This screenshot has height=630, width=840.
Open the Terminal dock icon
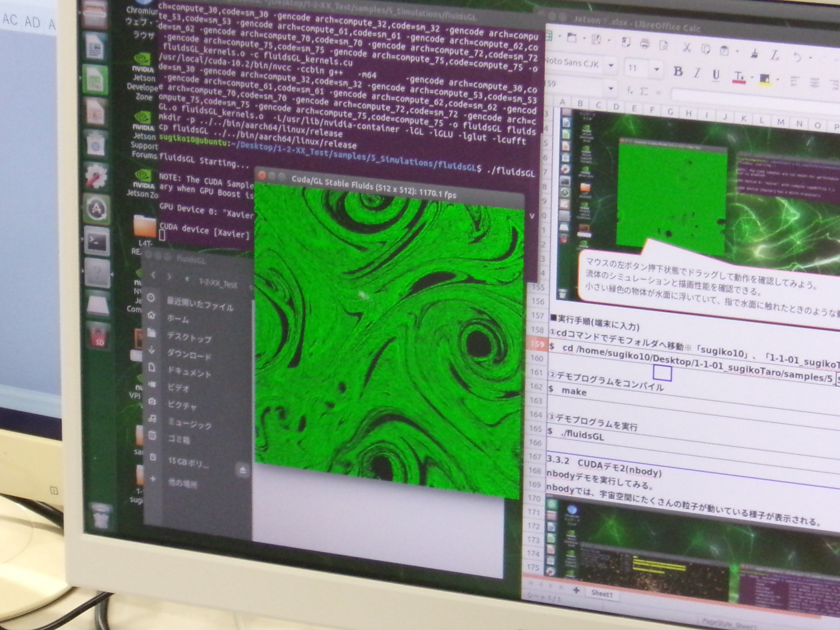pos(97,241)
